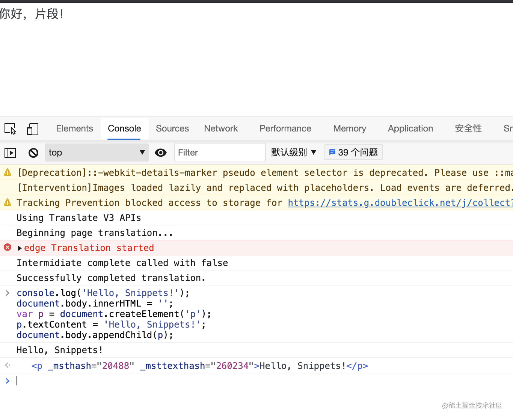The width and height of the screenshot is (513, 420).
Task: Click the blue arrow on the console.log entry
Action: tap(8, 293)
